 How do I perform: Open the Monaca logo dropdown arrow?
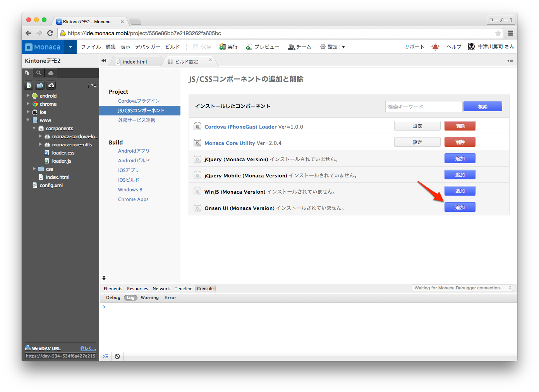(70, 47)
